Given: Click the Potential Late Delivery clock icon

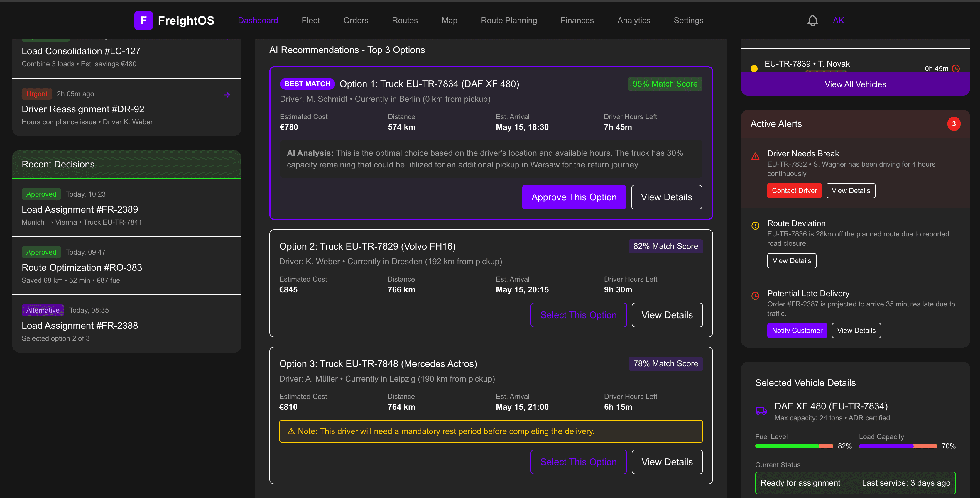Looking at the screenshot, I should (x=755, y=296).
